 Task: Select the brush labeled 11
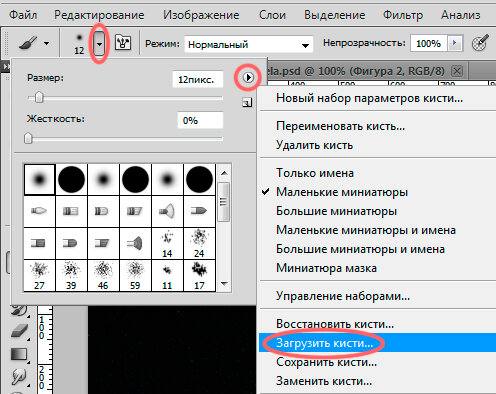coord(167,276)
